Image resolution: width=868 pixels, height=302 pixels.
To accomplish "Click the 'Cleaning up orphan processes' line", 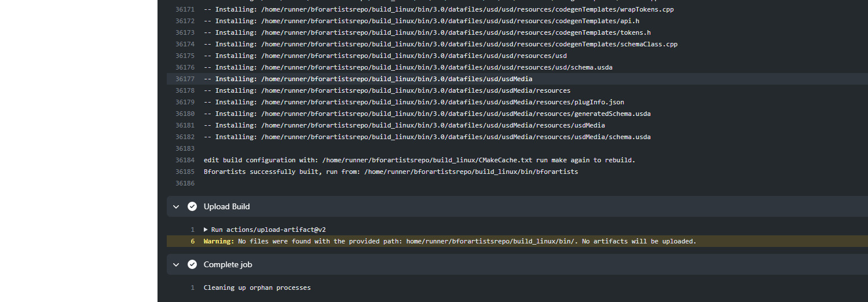I will point(257,288).
